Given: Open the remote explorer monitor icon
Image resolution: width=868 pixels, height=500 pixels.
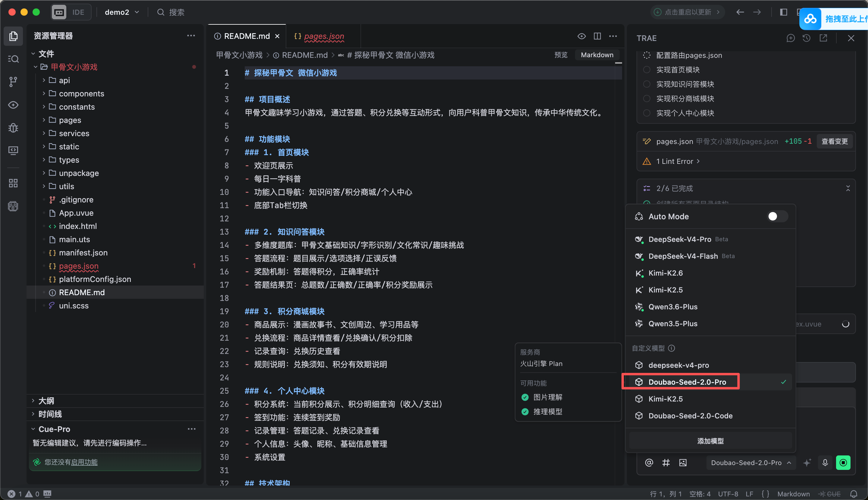Looking at the screenshot, I should pyautogui.click(x=13, y=150).
